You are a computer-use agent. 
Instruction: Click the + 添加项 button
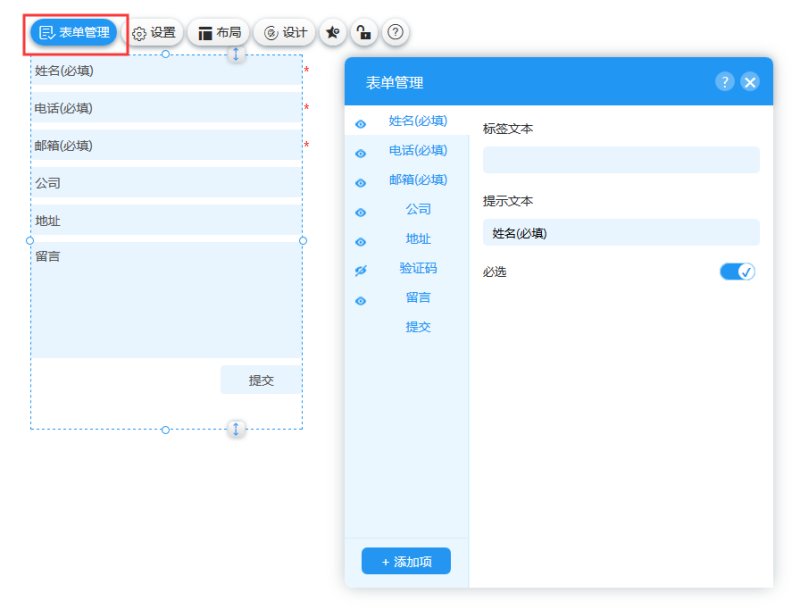pyautogui.click(x=406, y=562)
